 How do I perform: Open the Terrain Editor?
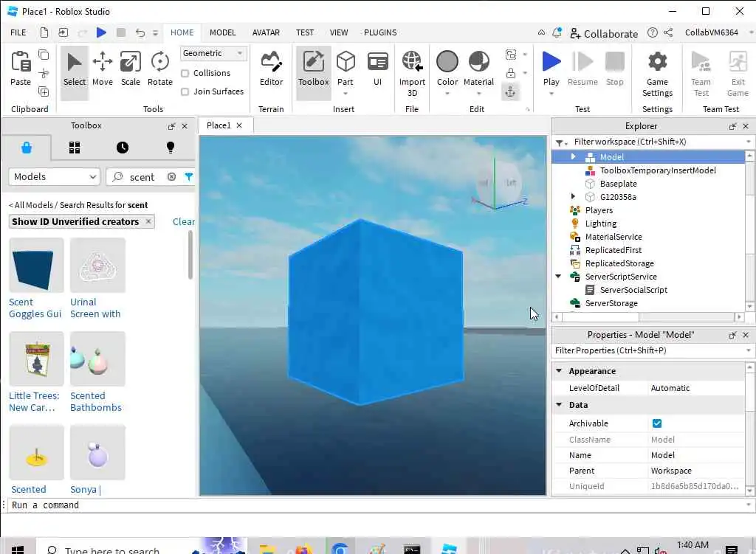[271, 69]
